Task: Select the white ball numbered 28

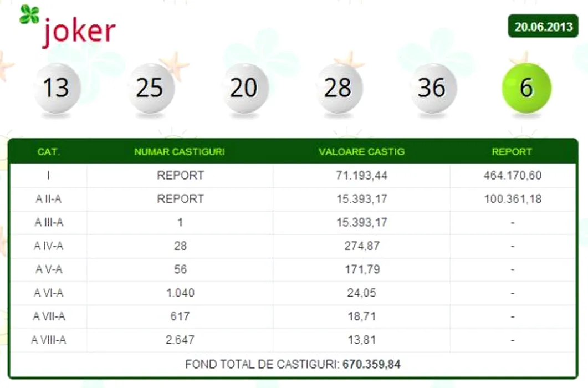Action: pyautogui.click(x=338, y=88)
